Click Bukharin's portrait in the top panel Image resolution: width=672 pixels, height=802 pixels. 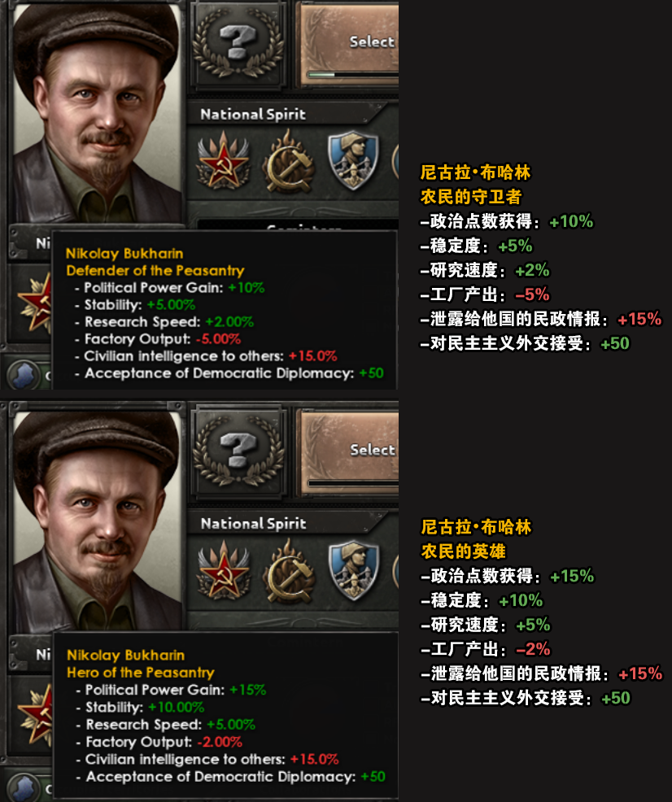point(97,114)
